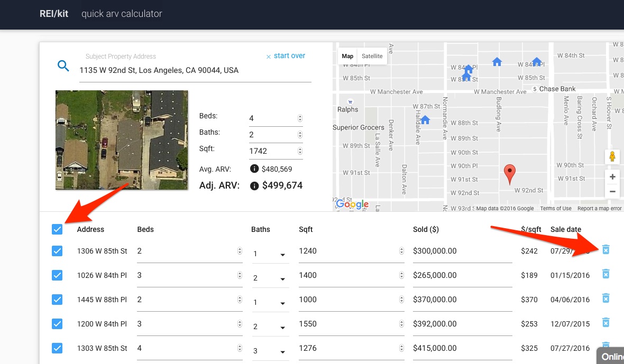Open baths dropdown for 1306 W 85th St
This screenshot has height=364, width=624.
[x=270, y=255]
